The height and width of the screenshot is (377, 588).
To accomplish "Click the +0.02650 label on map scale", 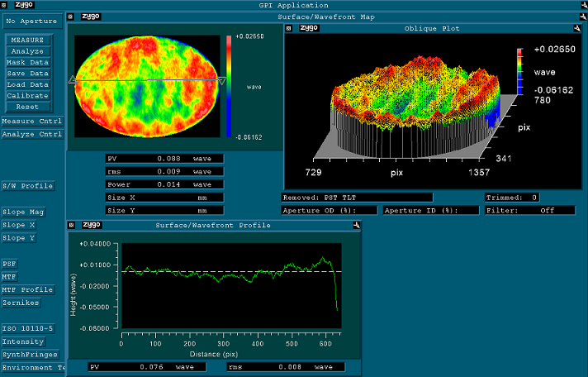I will (249, 36).
